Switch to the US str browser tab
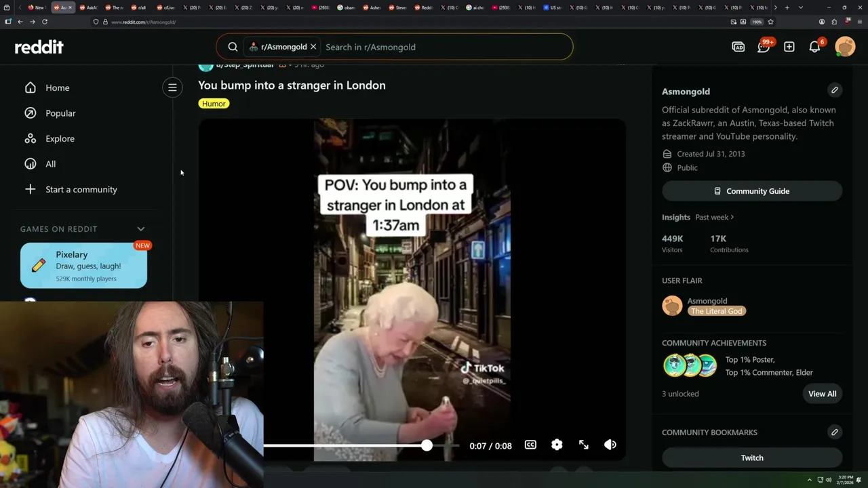Screen dimensions: 868x488 (553, 7)
